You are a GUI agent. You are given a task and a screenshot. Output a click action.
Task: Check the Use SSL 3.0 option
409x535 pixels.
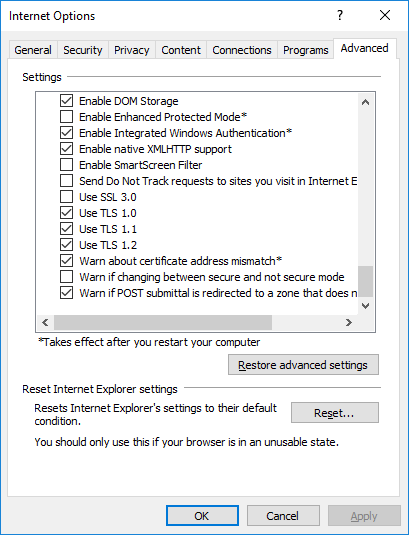(66, 197)
